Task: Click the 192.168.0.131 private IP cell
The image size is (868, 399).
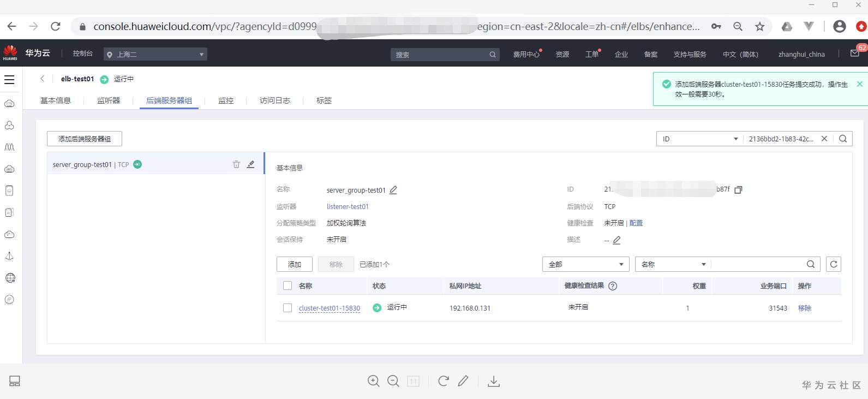Action: click(x=470, y=308)
